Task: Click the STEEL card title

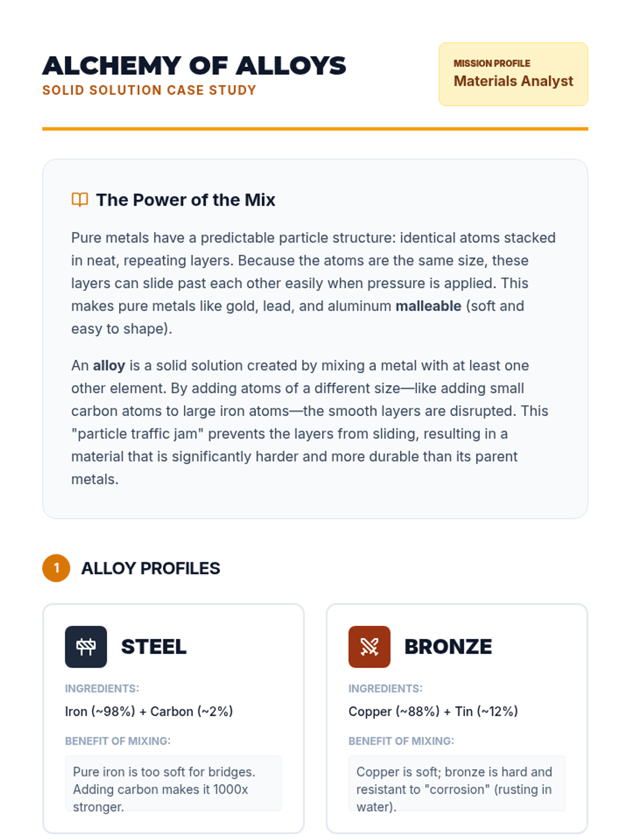Action: point(154,647)
